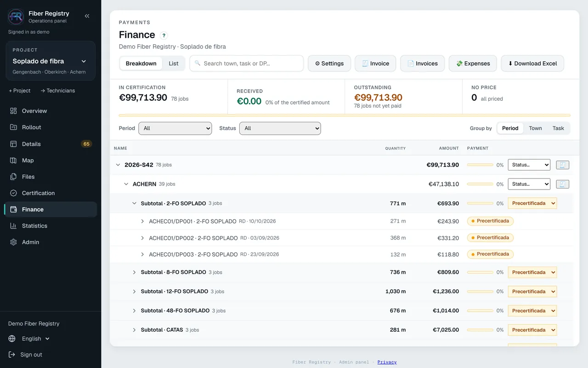Viewport: 588px width, 368px height.
Task: Switch to List view
Action: [x=174, y=63]
